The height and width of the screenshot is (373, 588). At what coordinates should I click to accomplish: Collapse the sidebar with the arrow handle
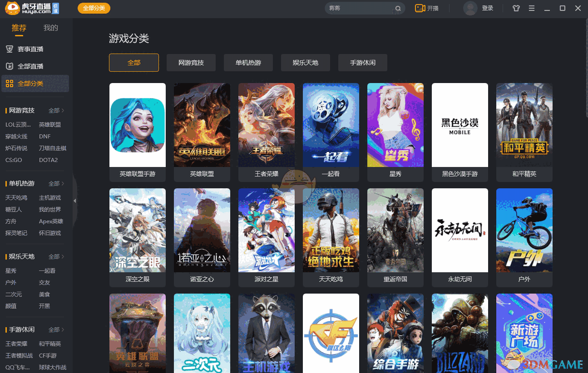pyautogui.click(x=74, y=201)
